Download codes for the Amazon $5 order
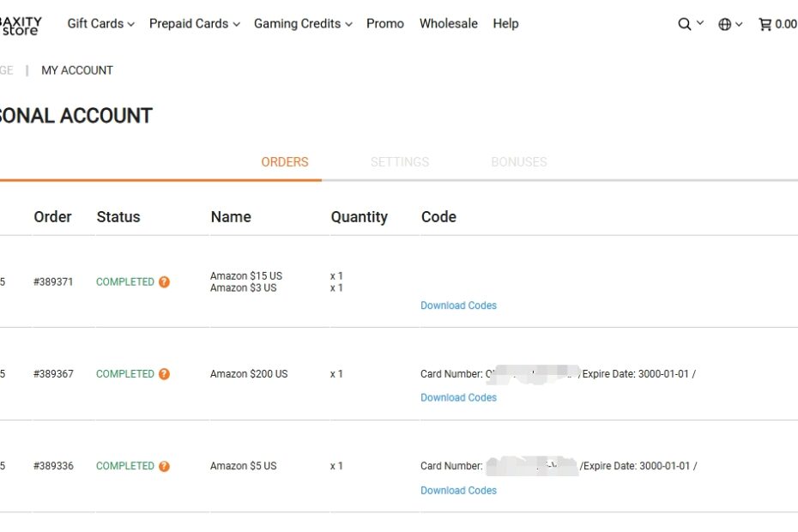The image size is (798, 532). (x=458, y=490)
